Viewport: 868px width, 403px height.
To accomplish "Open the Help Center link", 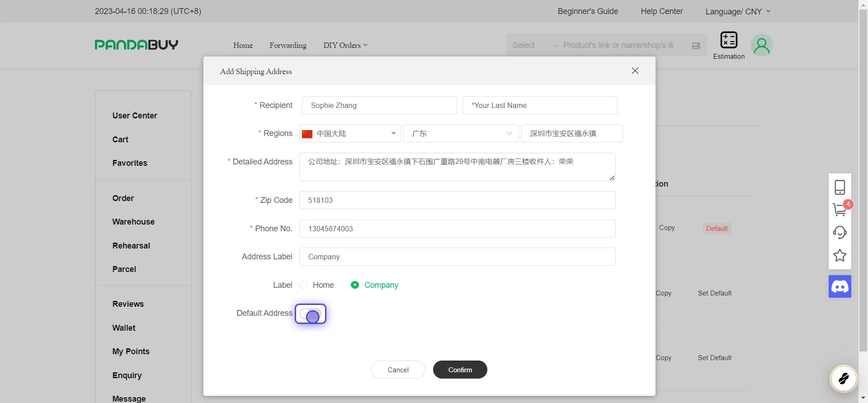I will pyautogui.click(x=662, y=11).
